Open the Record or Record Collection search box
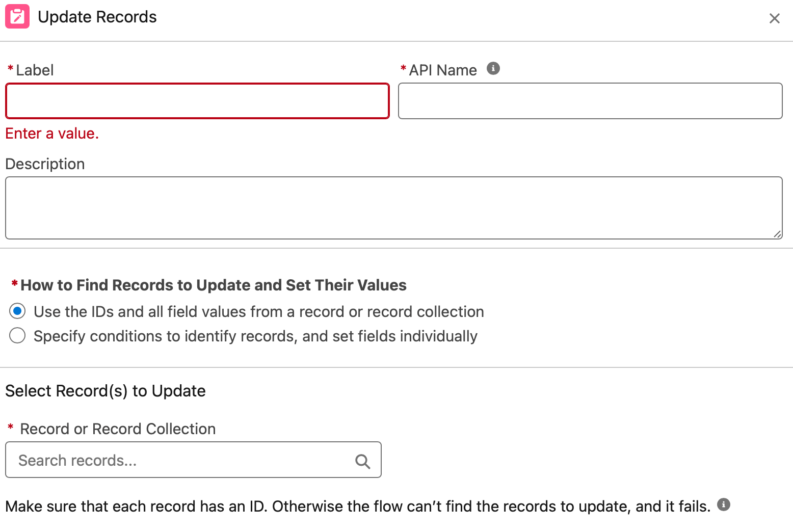 pyautogui.click(x=183, y=460)
